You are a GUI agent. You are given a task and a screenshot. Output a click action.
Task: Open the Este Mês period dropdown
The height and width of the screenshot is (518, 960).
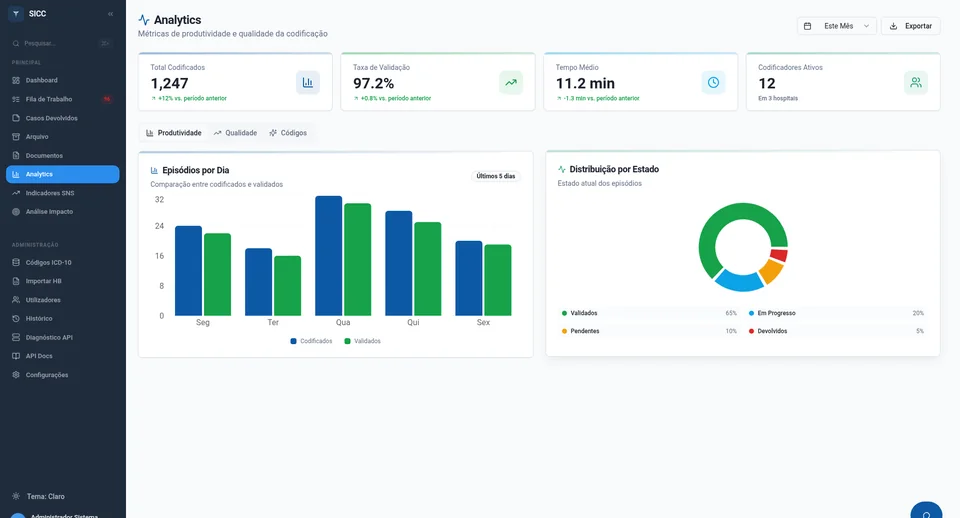point(836,26)
